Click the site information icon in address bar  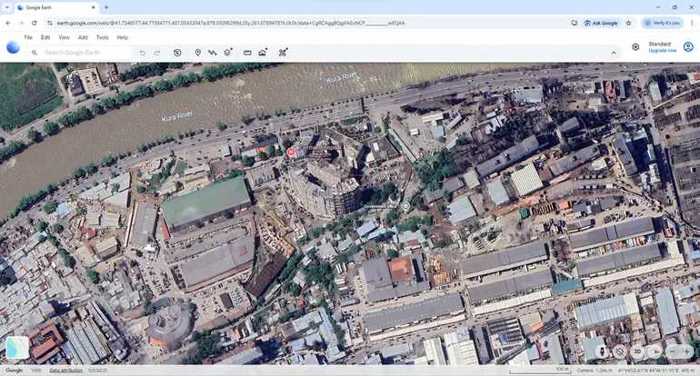(50, 23)
